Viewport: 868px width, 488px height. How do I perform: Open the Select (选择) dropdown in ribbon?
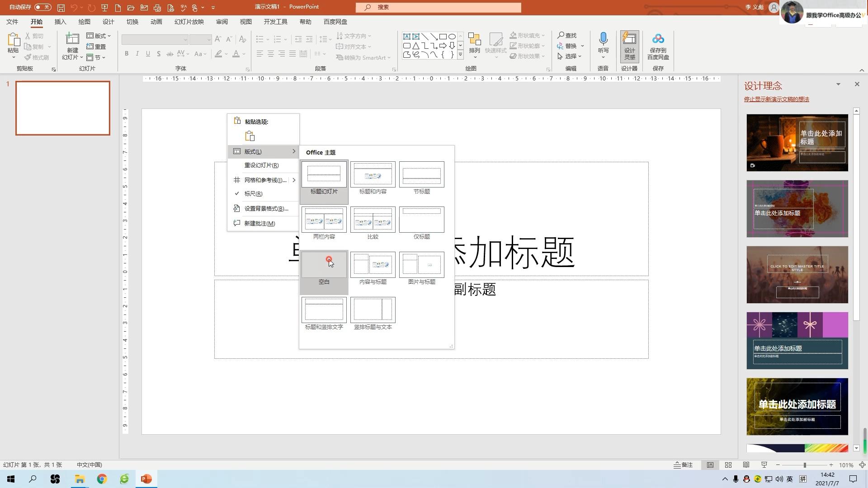pyautogui.click(x=570, y=56)
